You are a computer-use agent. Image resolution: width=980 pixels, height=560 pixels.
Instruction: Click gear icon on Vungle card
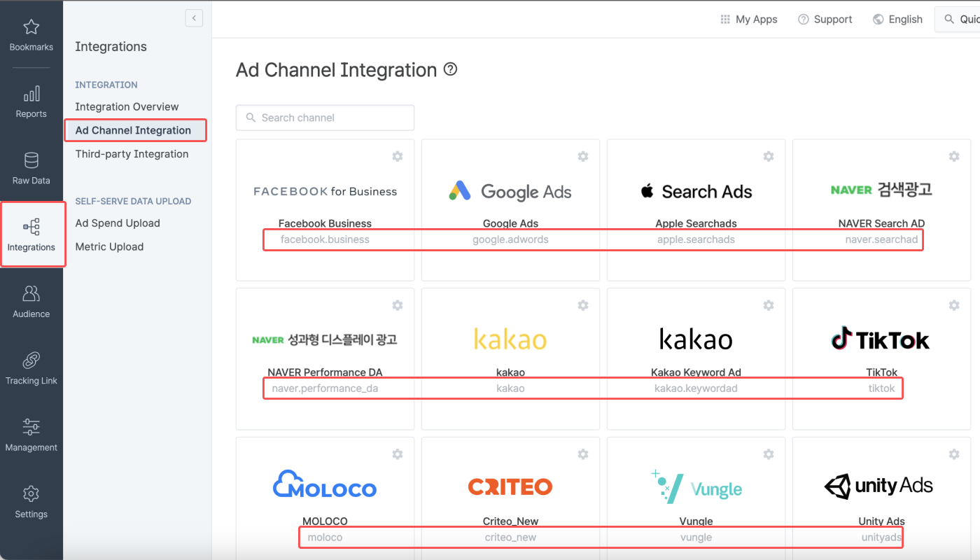[x=769, y=454]
